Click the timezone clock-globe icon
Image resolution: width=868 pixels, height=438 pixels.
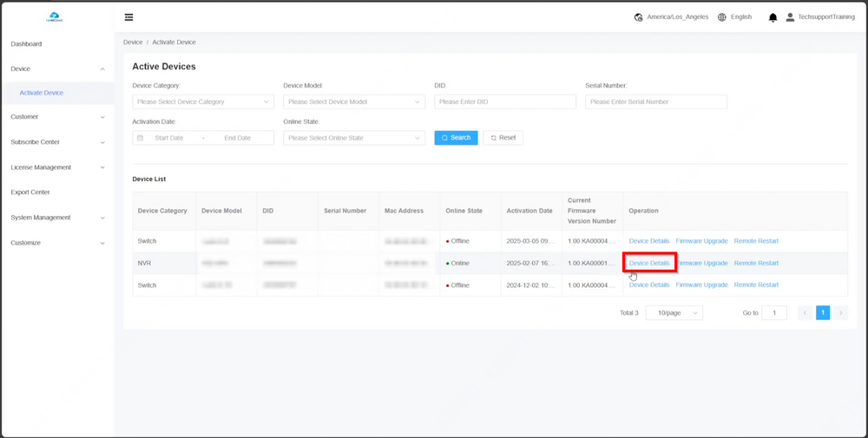639,17
